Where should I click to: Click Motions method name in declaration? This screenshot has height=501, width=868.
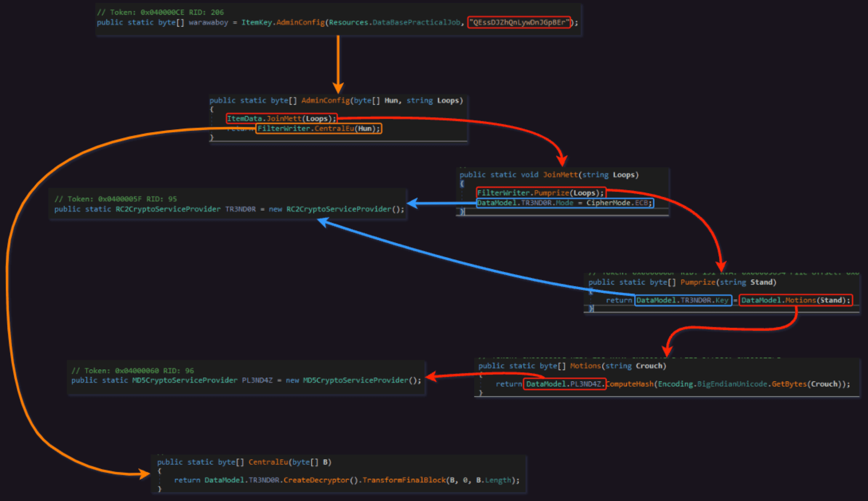585,366
